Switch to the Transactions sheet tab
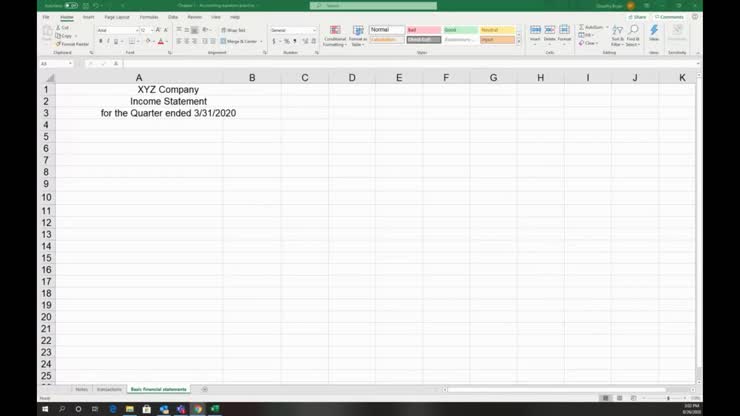This screenshot has height=416, width=740. (109, 389)
